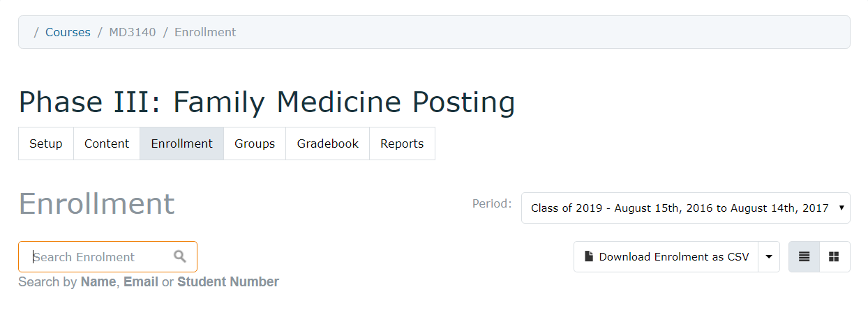Viewport: 868px width, 310px height.
Task: Follow the Courses breadcrumb link
Action: click(x=68, y=32)
